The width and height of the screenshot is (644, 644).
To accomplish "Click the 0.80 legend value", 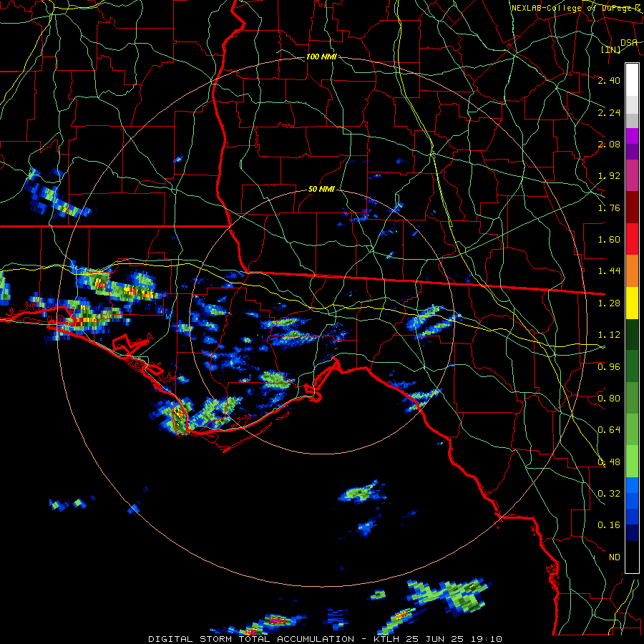I will tap(609, 399).
